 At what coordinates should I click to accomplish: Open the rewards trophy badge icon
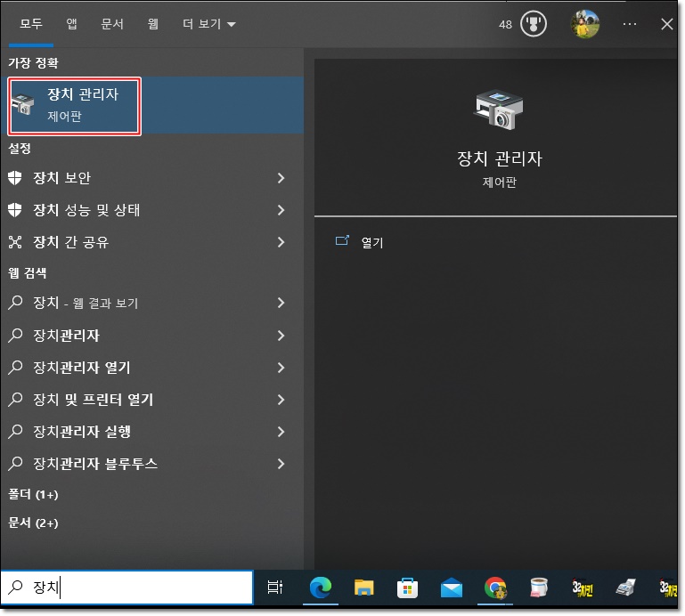(533, 23)
